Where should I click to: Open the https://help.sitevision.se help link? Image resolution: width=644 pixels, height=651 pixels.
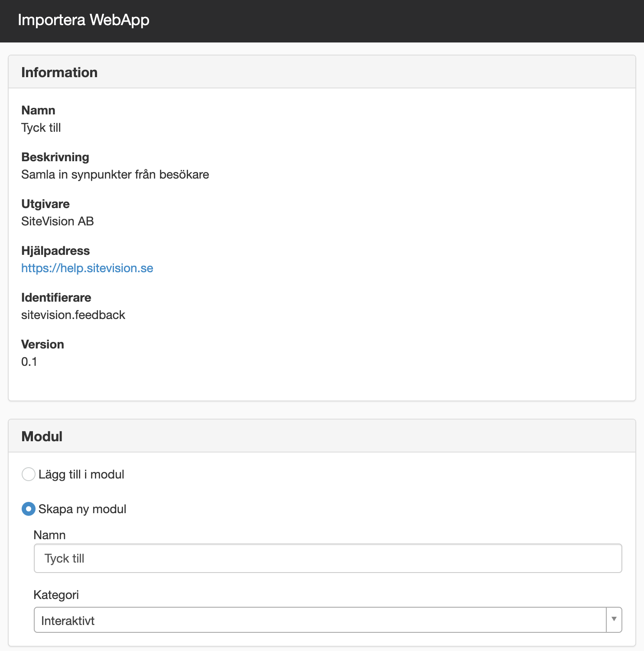point(87,268)
